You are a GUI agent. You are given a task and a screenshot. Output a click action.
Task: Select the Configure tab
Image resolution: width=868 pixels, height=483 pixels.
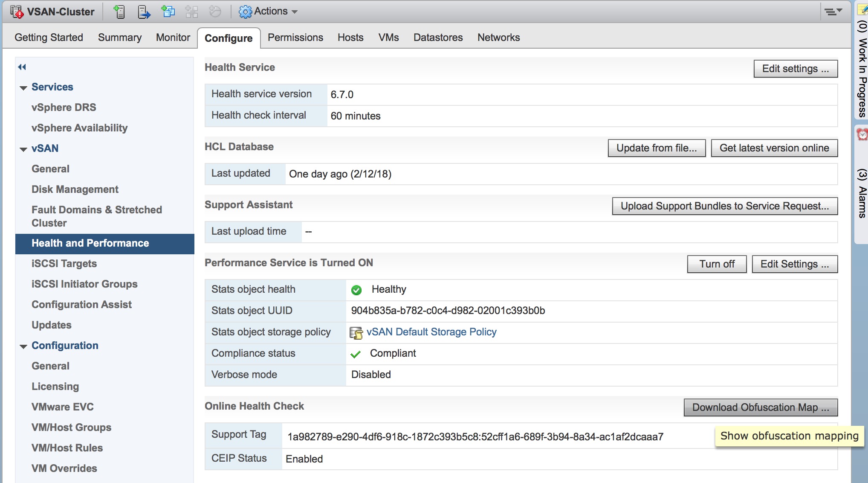point(229,38)
